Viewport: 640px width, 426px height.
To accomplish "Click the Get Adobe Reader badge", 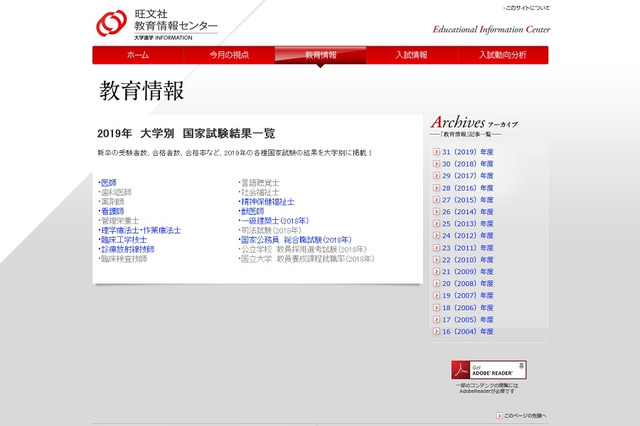I will click(489, 370).
